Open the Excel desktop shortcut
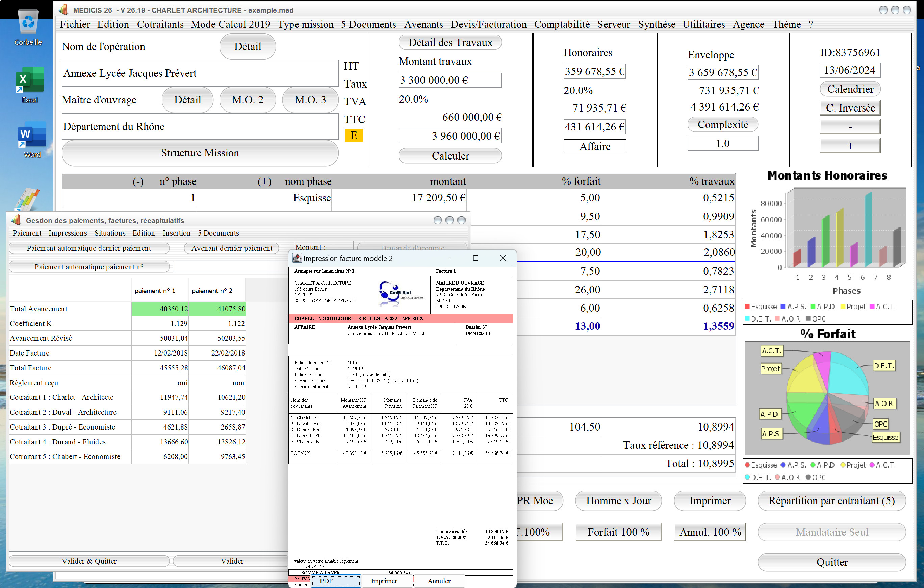 point(29,84)
